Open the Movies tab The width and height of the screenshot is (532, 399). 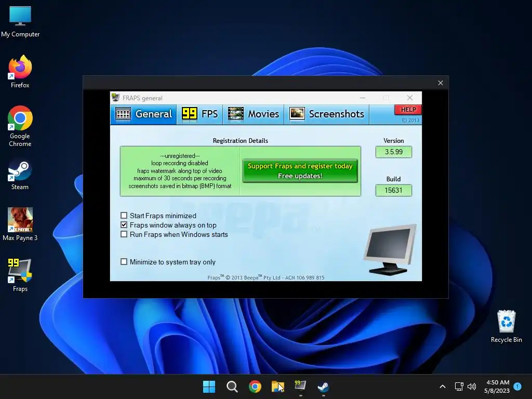[x=254, y=114]
